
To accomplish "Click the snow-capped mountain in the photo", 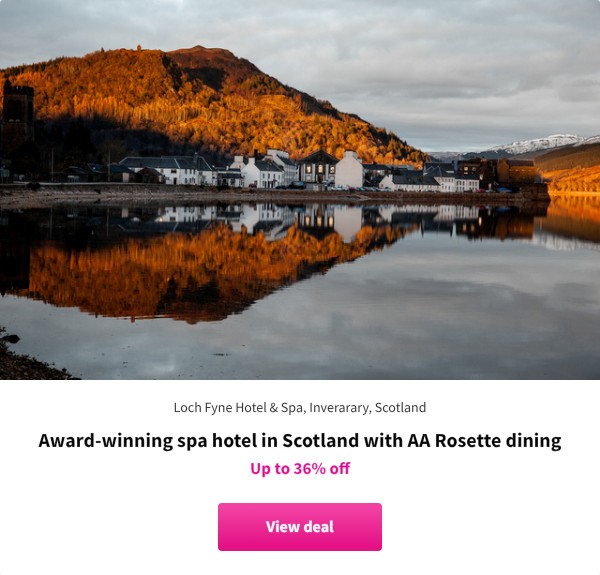I will pos(543,145).
